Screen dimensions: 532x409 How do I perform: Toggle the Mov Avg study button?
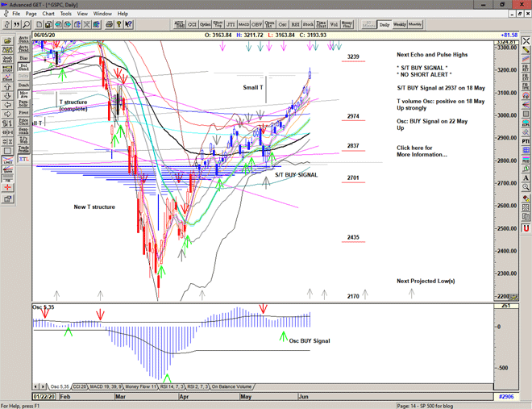pyautogui.click(x=23, y=94)
